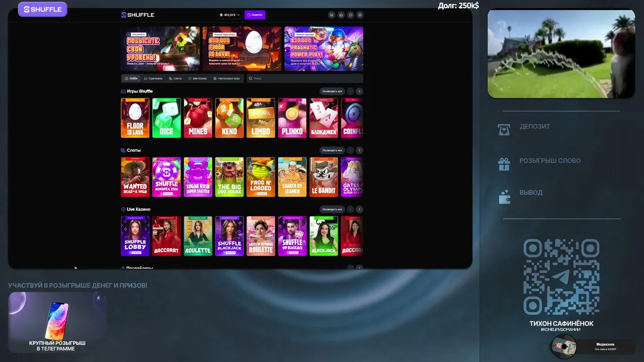Show previous games in Игры Shuffle carousel
The width and height of the screenshot is (644, 362).
pyautogui.click(x=350, y=92)
